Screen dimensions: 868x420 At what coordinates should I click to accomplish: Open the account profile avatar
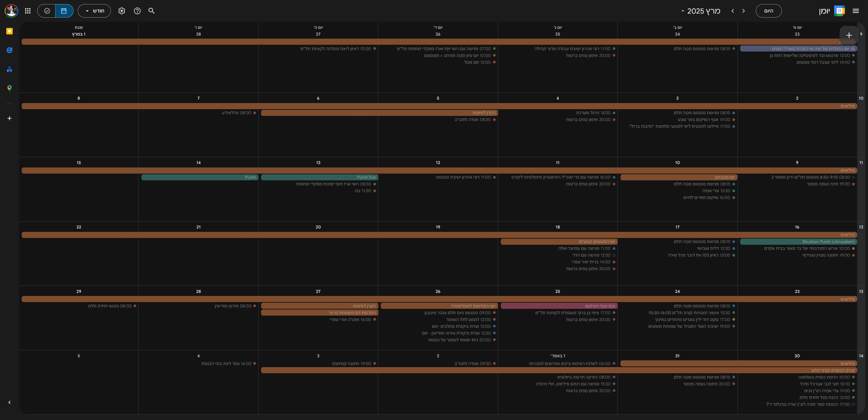[11, 11]
